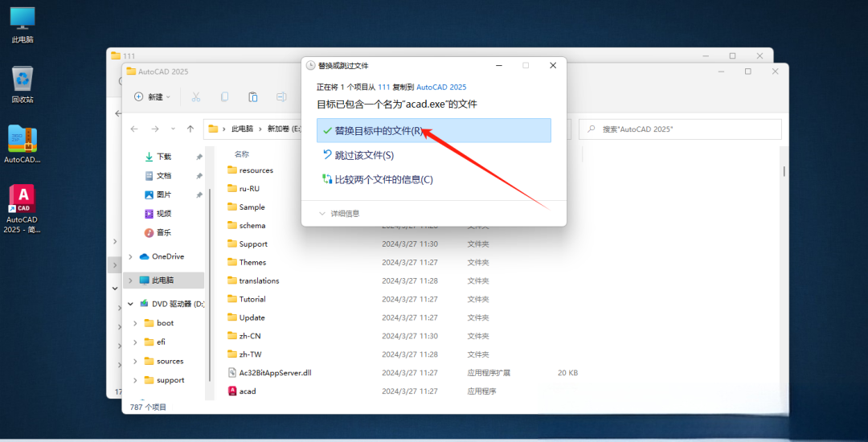The width and height of the screenshot is (868, 442).
Task: Click 替换目标中的文件(R) option
Action: tap(434, 130)
